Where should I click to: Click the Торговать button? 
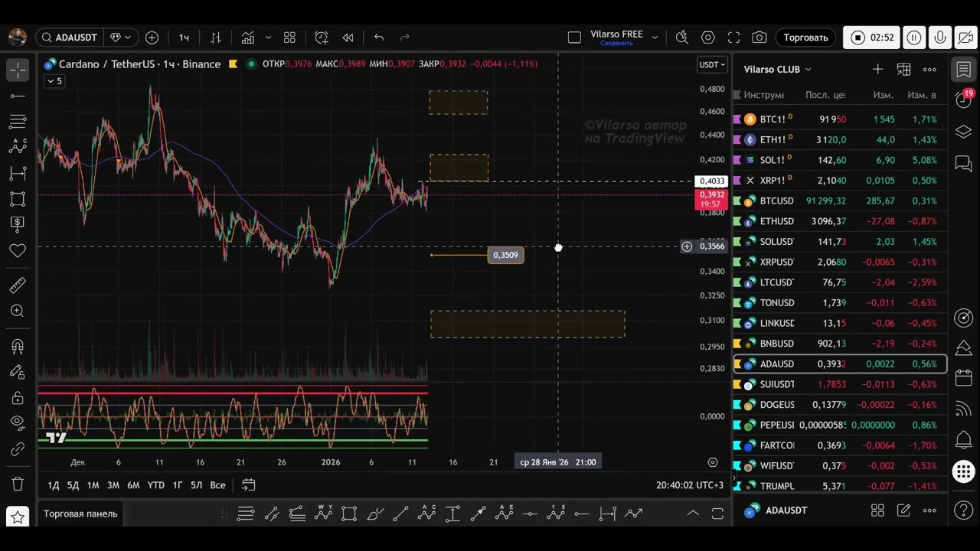tap(805, 37)
